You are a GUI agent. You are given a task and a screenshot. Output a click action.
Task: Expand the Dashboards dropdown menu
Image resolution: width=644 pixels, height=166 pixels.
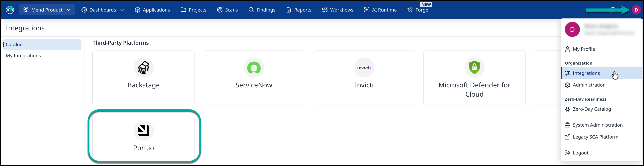point(103,10)
